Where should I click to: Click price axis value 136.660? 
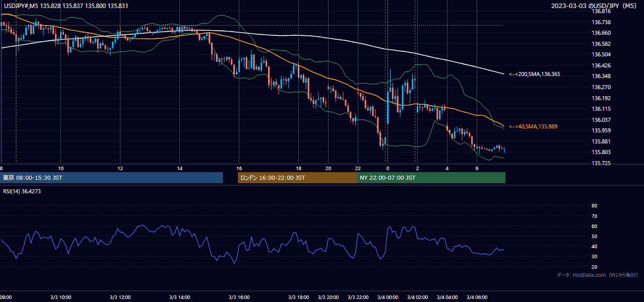(x=601, y=33)
